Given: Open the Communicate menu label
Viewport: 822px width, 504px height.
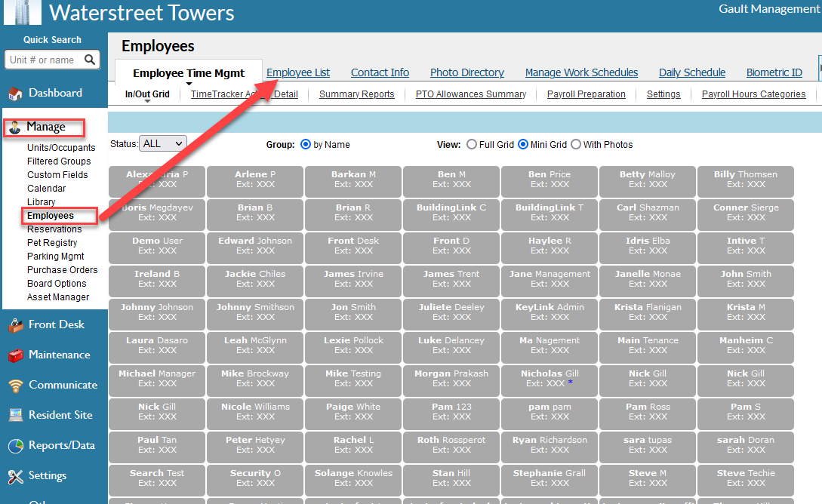Looking at the screenshot, I should click(63, 385).
